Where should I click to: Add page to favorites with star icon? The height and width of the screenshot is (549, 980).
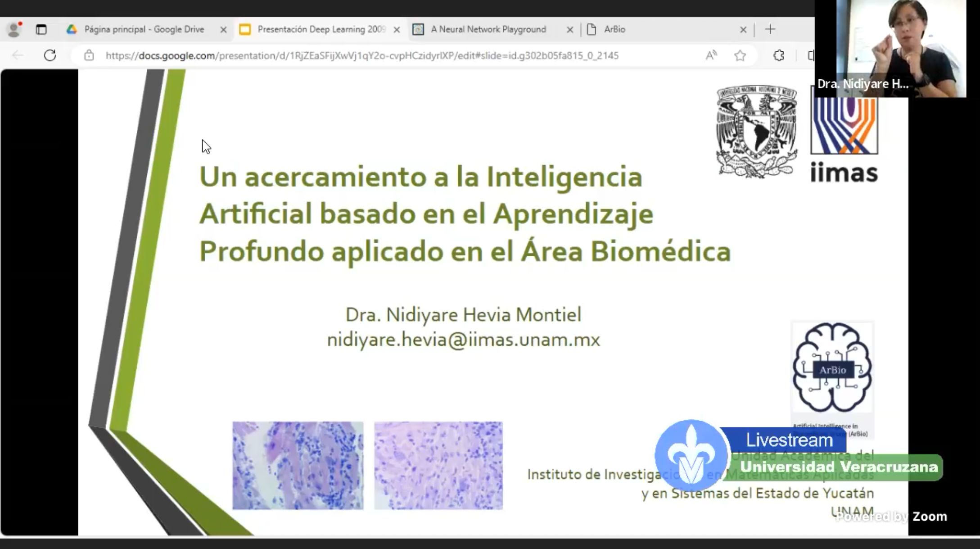pos(740,55)
